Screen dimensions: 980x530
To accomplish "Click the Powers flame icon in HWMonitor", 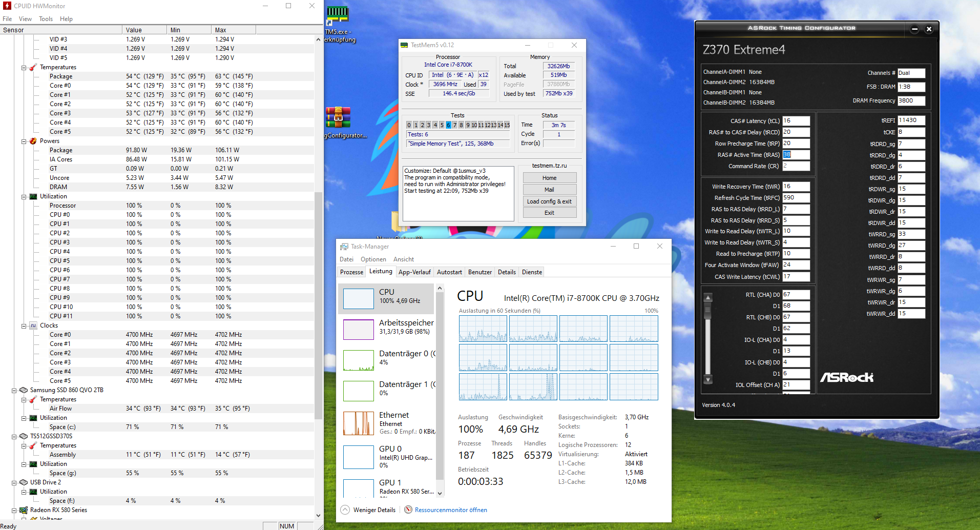I will pos(33,141).
